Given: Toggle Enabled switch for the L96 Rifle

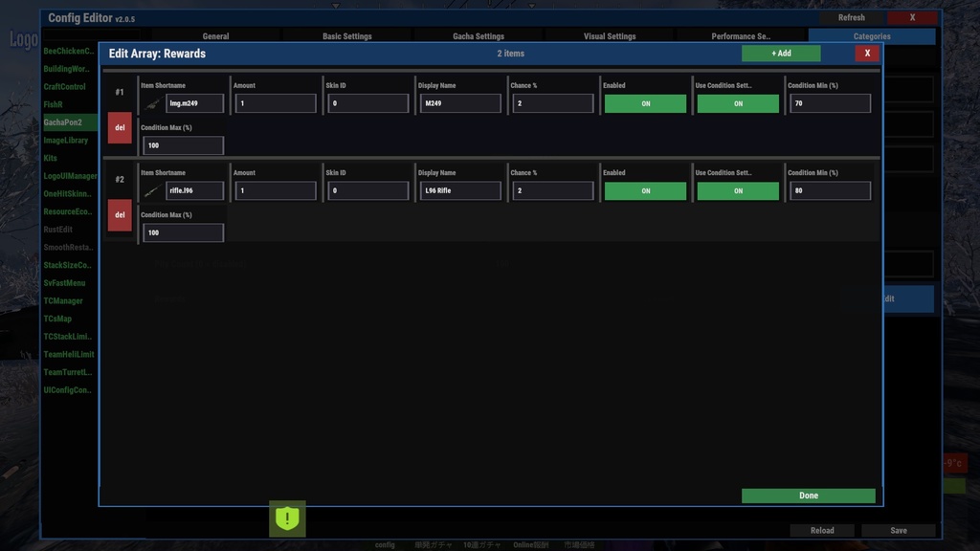Looking at the screenshot, I should pyautogui.click(x=644, y=190).
